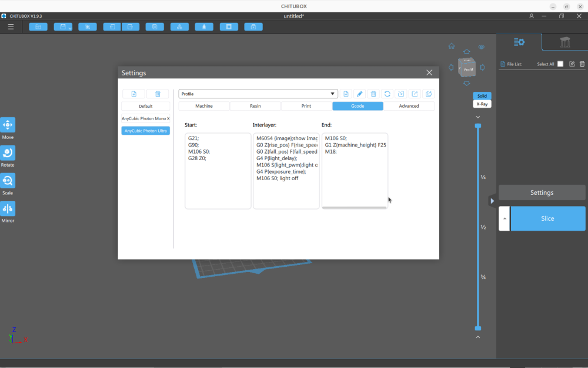Switch to the Advanced tab
This screenshot has width=588, height=368.
(x=409, y=106)
